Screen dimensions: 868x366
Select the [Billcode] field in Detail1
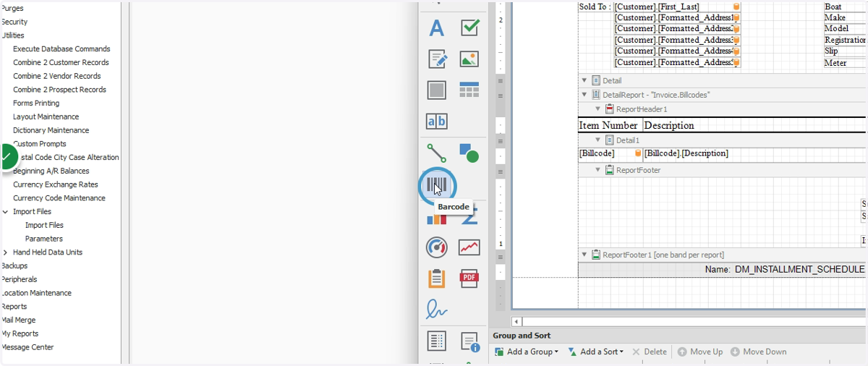[610, 153]
